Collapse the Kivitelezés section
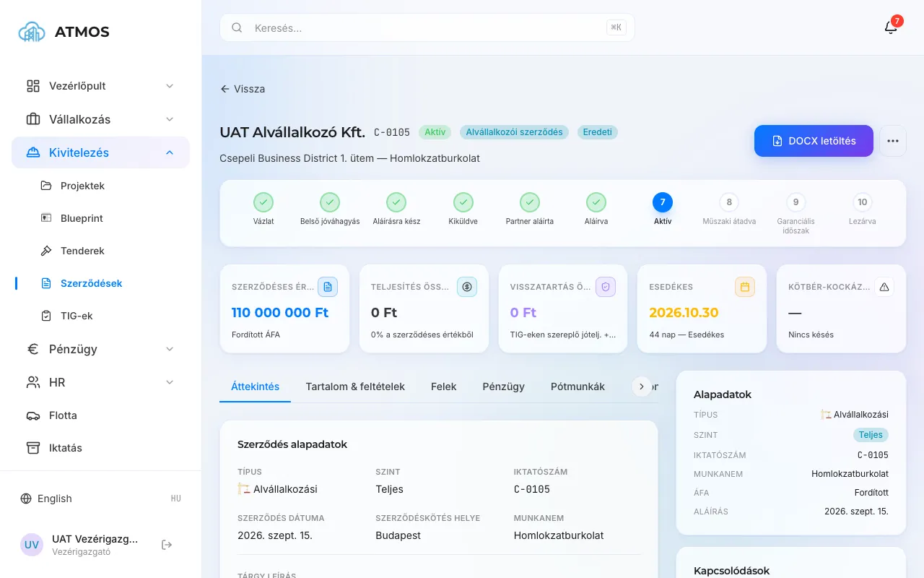The height and width of the screenshot is (578, 924). coord(100,152)
